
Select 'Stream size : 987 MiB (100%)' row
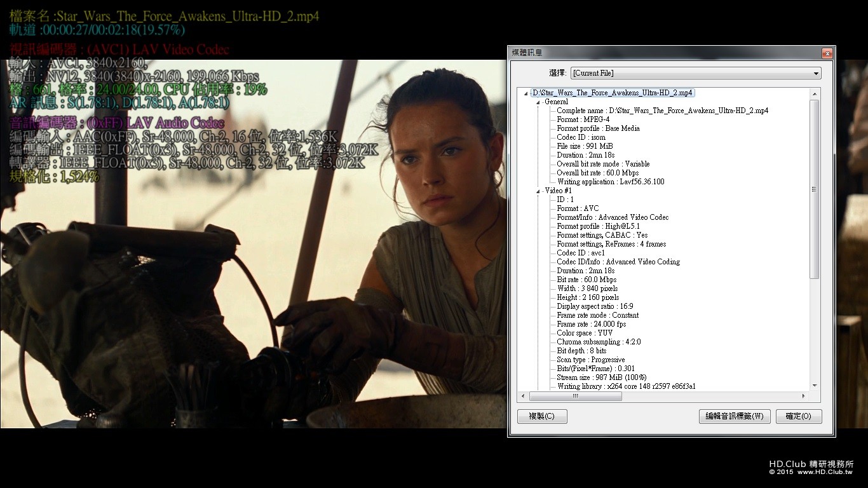(x=601, y=377)
